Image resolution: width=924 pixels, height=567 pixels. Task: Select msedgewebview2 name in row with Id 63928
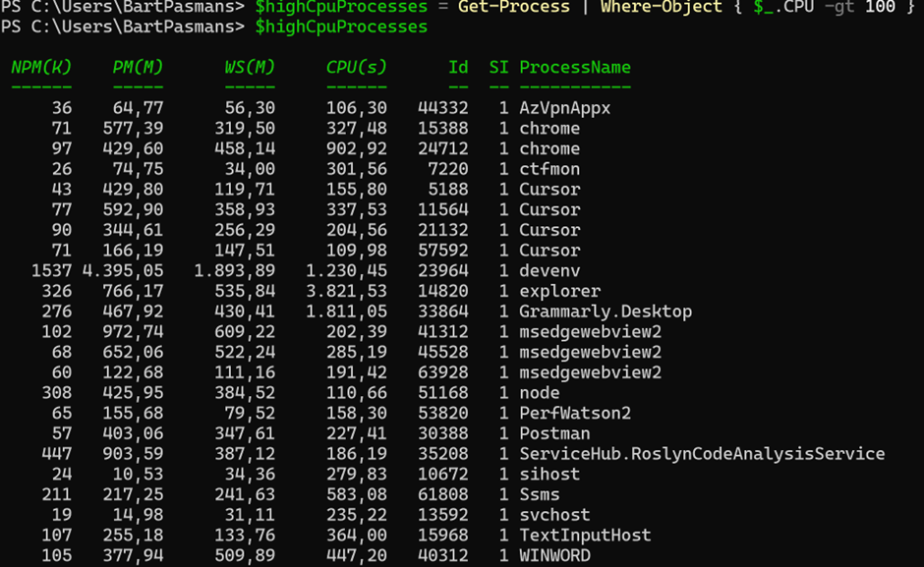point(590,372)
